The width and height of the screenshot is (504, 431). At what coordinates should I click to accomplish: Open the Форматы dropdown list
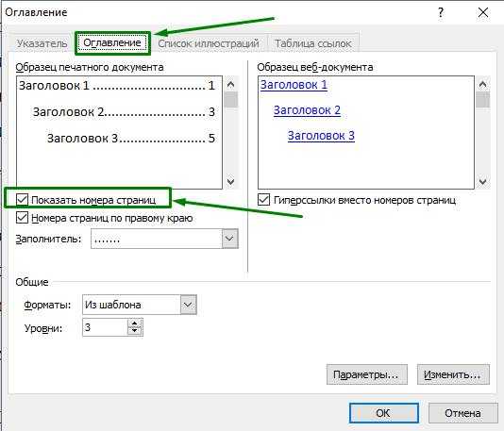pos(188,305)
